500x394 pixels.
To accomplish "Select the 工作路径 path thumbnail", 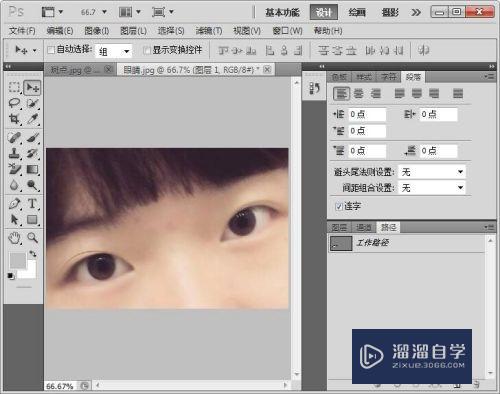I will pos(341,243).
